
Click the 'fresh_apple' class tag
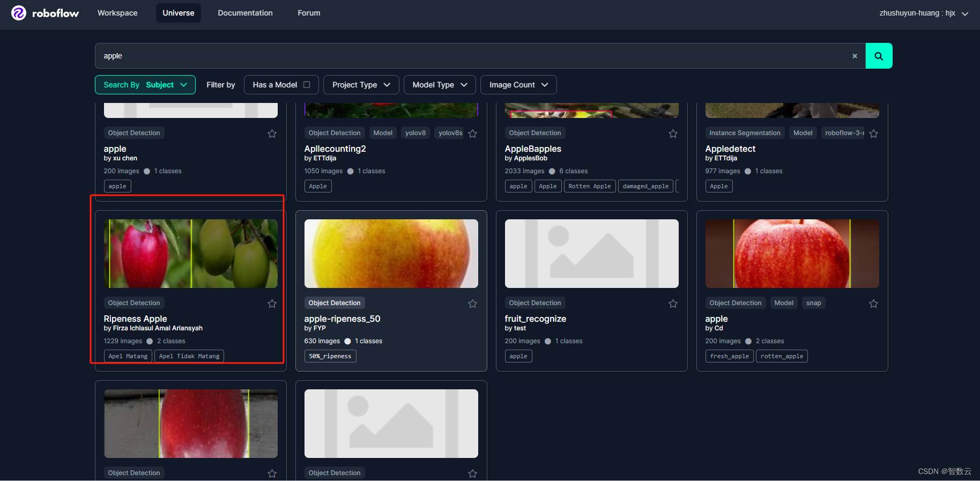[730, 356]
